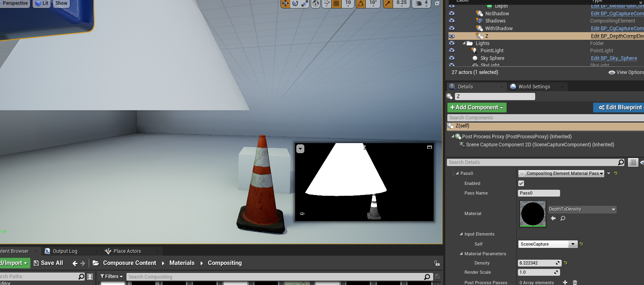Open camera speed 4 setting
Viewport: 644px width, 285px height.
(422, 3)
